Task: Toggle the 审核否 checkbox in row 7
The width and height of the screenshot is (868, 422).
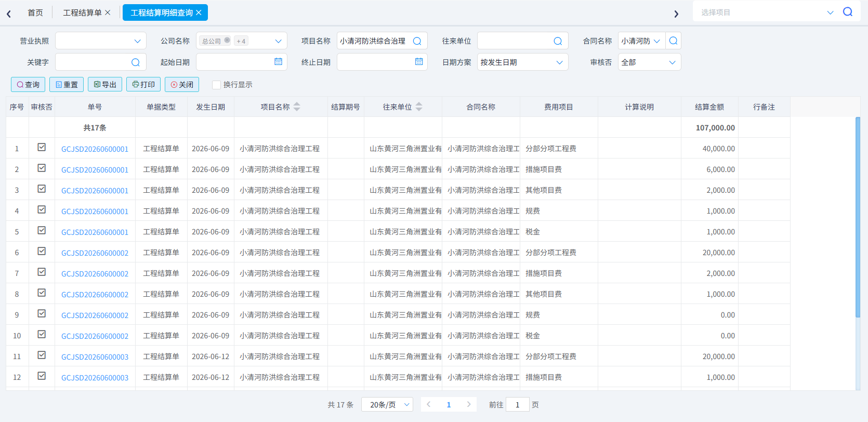Action: tap(42, 272)
